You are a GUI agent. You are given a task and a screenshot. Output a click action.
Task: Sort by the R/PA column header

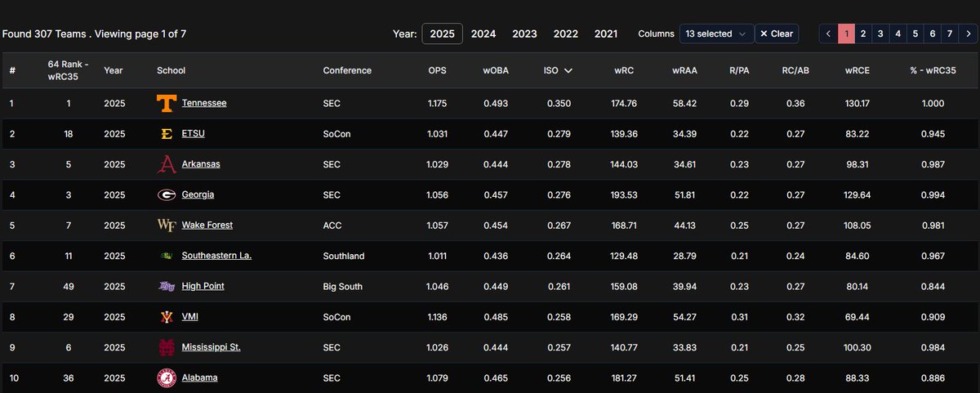pos(739,70)
